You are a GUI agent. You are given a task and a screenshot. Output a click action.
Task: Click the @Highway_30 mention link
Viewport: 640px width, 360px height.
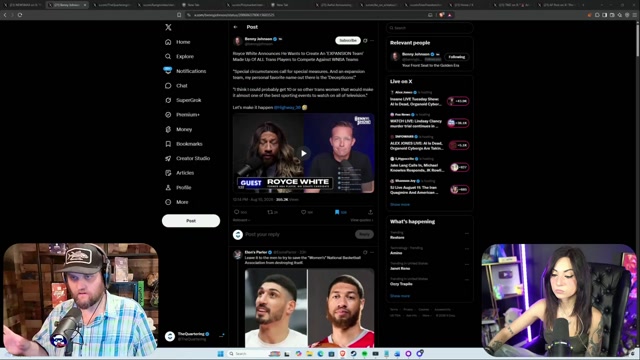287,107
